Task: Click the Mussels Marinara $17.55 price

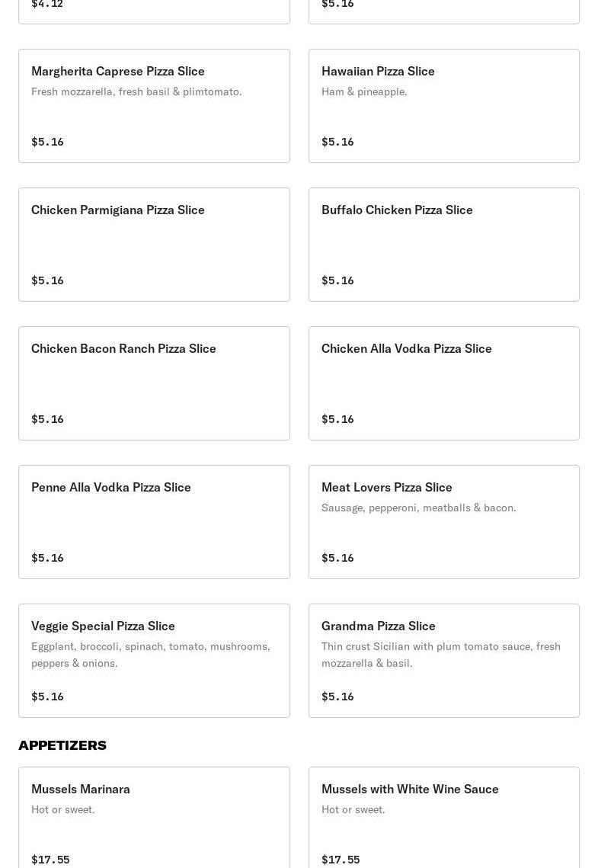Action: [x=50, y=860]
